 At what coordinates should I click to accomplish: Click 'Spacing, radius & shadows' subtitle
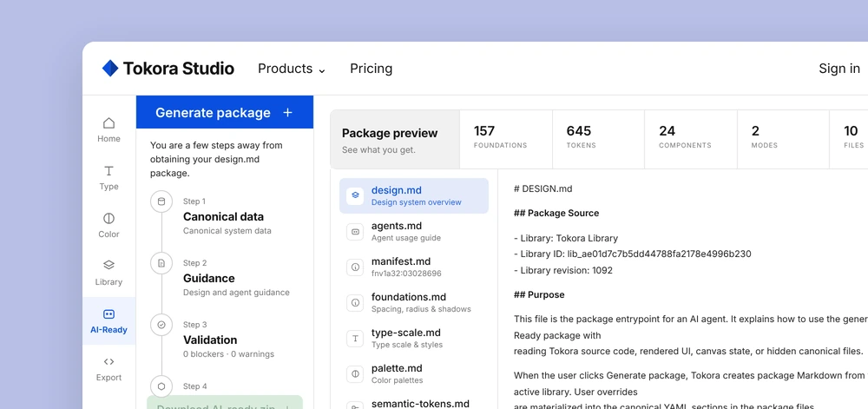pos(421,309)
